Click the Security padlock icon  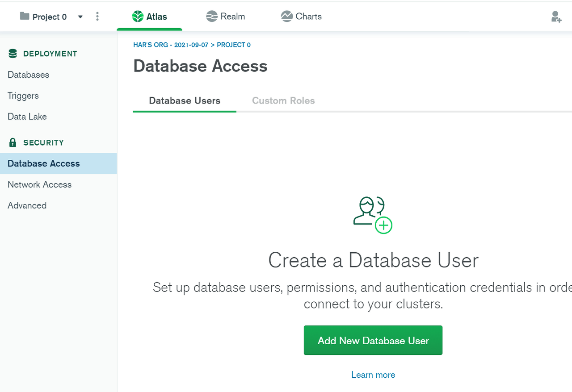[13, 142]
